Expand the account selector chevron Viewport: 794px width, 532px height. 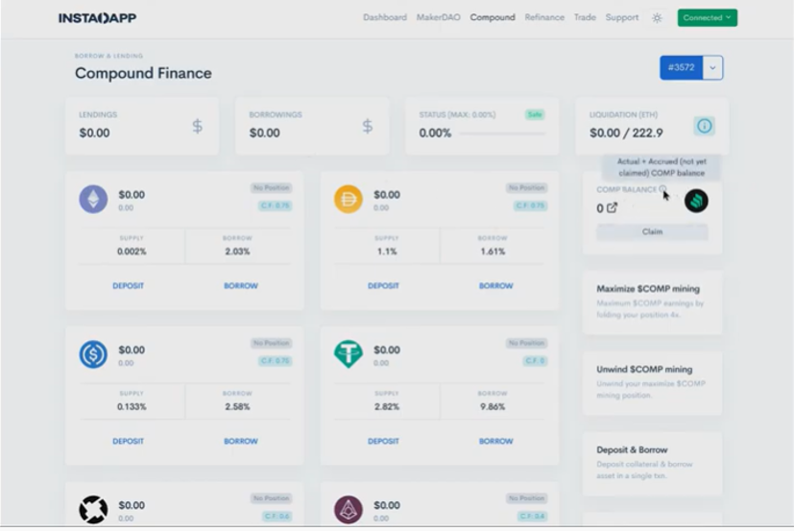pos(712,67)
